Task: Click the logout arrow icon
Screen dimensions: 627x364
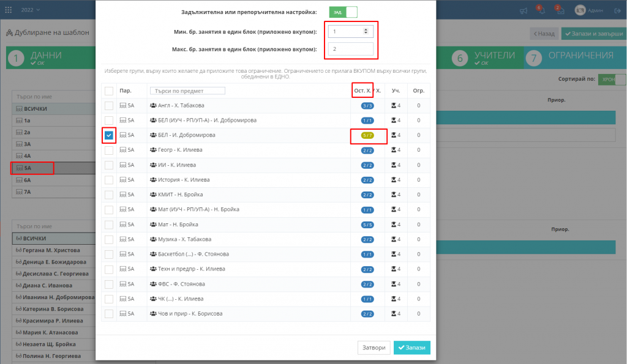Action: pyautogui.click(x=615, y=11)
